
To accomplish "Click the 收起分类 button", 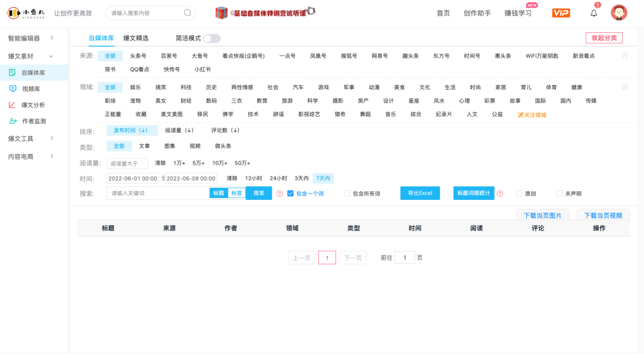I will (x=604, y=38).
